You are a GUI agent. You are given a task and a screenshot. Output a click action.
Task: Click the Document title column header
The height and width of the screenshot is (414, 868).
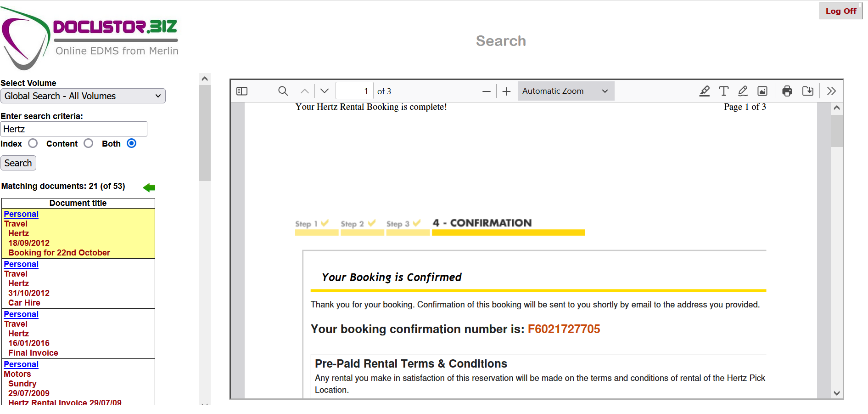(78, 203)
